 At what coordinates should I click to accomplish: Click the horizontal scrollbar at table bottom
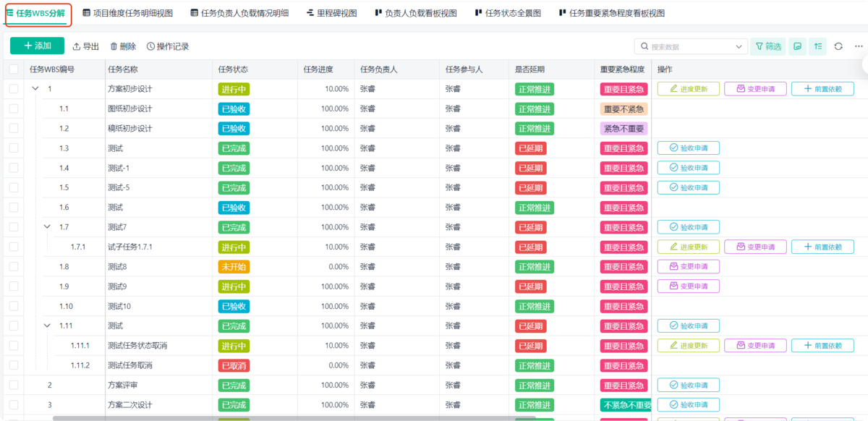point(295,418)
